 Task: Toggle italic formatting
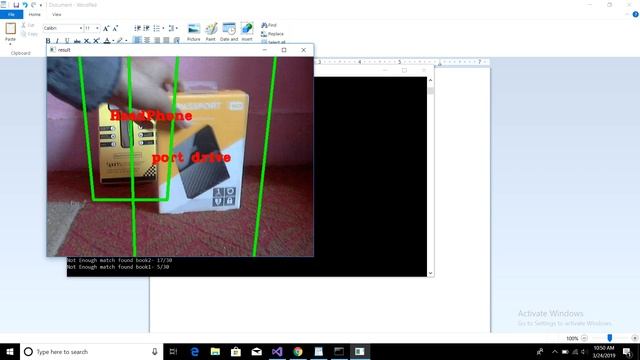[58, 40]
